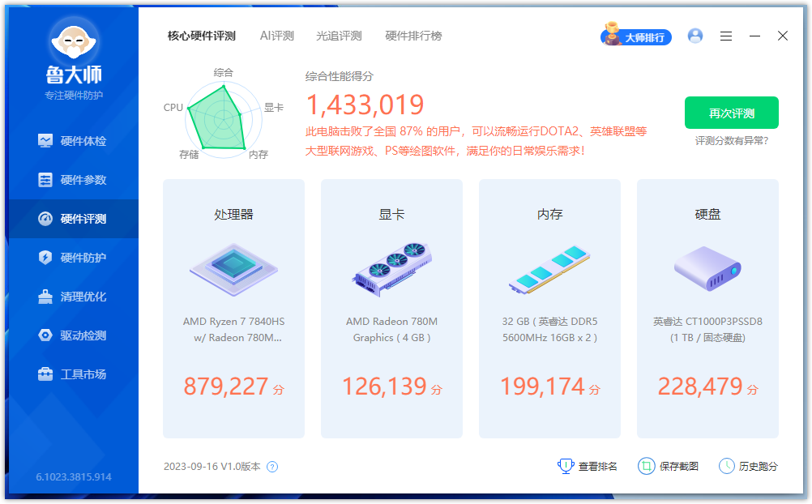
Task: Switch to the 光追评测 tab
Action: (x=340, y=36)
